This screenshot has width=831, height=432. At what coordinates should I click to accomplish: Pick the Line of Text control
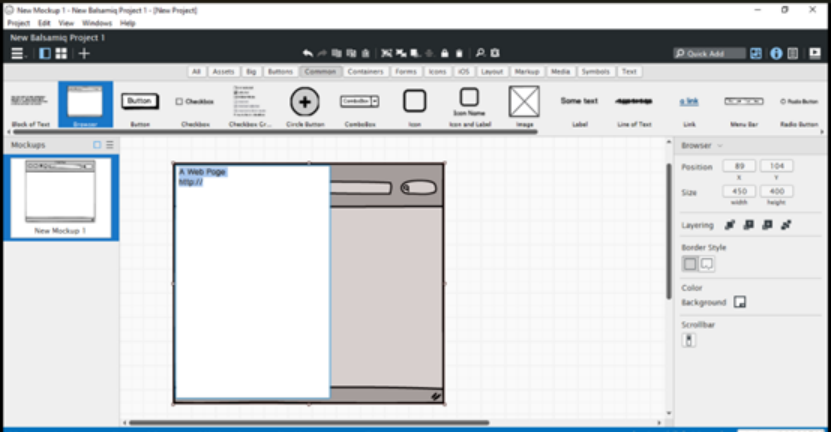tap(634, 105)
